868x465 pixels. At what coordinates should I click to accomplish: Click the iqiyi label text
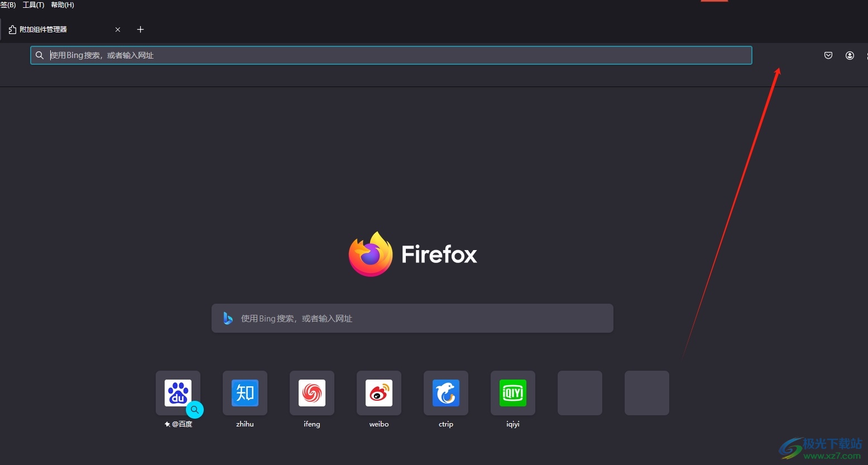513,424
